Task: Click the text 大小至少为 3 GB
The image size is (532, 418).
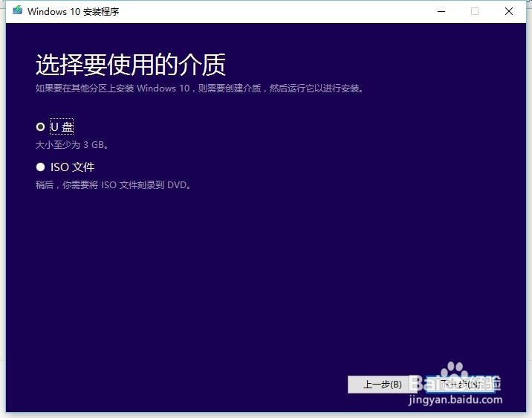Action: [71, 145]
